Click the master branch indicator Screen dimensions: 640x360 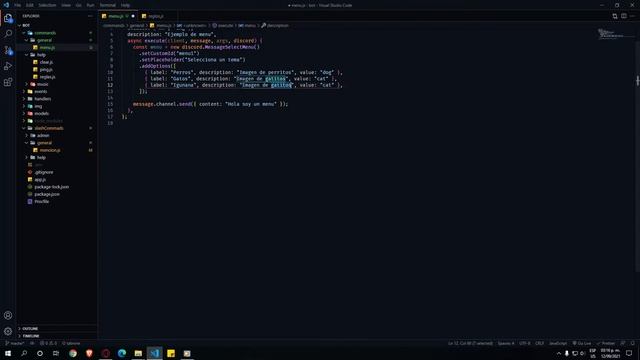click(x=15, y=343)
